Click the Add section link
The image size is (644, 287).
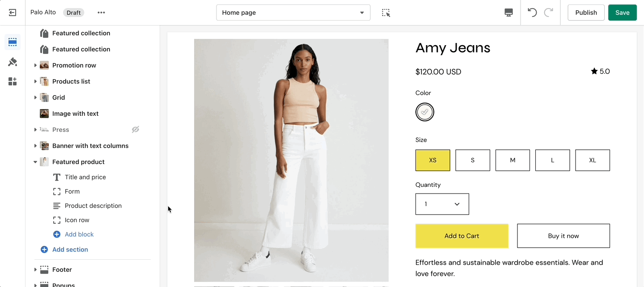tap(70, 249)
